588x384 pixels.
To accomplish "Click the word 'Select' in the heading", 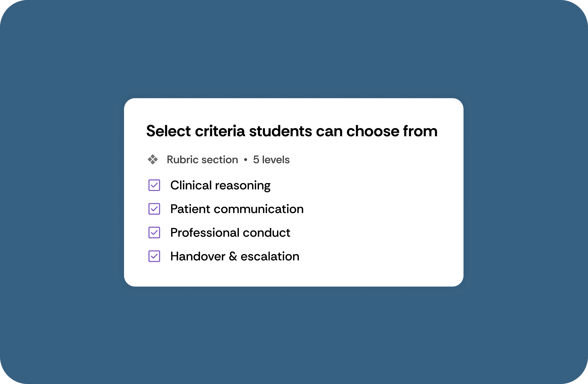I will pos(168,131).
